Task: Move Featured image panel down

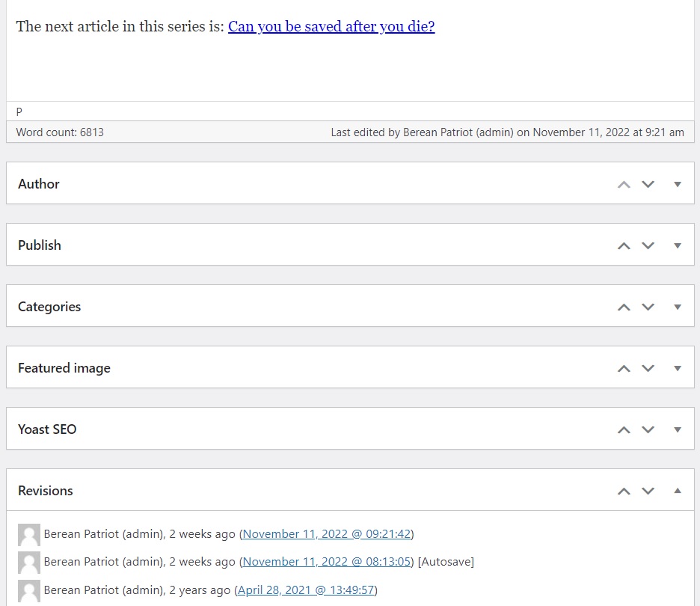Action: (648, 368)
